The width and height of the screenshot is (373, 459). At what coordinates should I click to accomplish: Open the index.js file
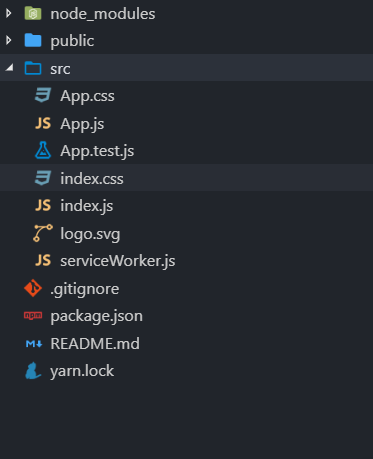click(x=87, y=206)
